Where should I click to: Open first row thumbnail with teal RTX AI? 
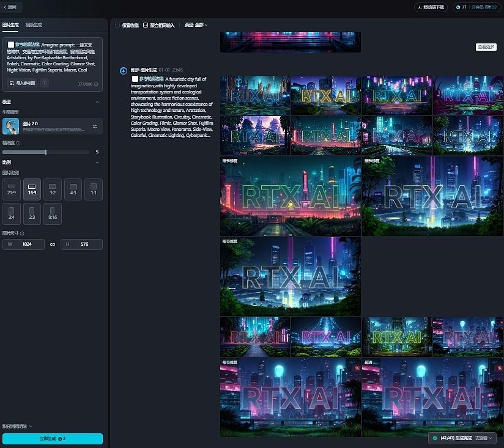point(255,95)
